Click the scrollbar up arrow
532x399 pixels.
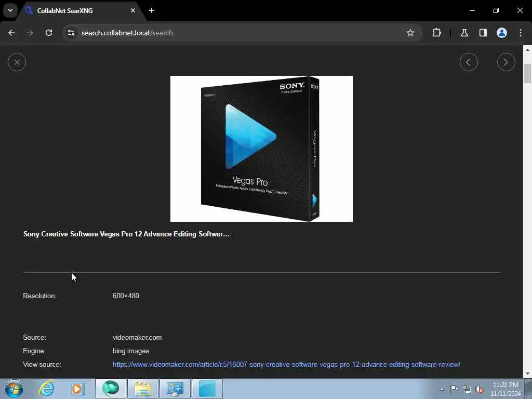click(x=528, y=49)
